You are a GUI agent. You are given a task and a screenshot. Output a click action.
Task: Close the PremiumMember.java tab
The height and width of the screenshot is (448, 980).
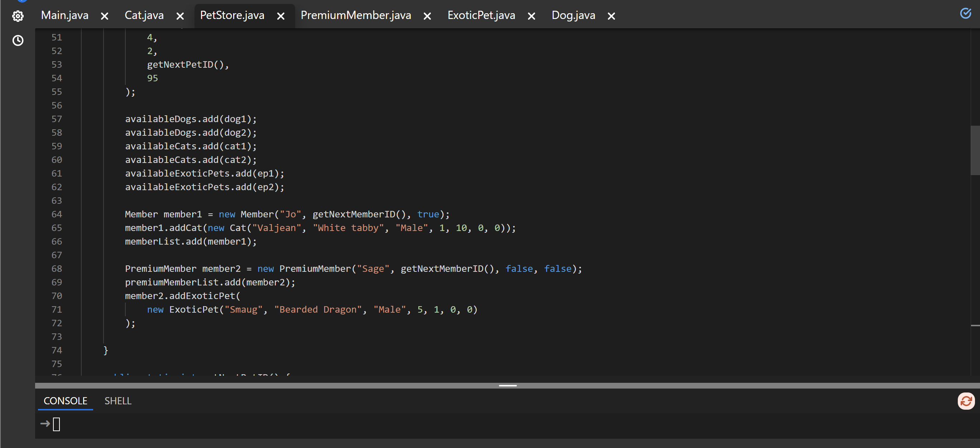(427, 16)
